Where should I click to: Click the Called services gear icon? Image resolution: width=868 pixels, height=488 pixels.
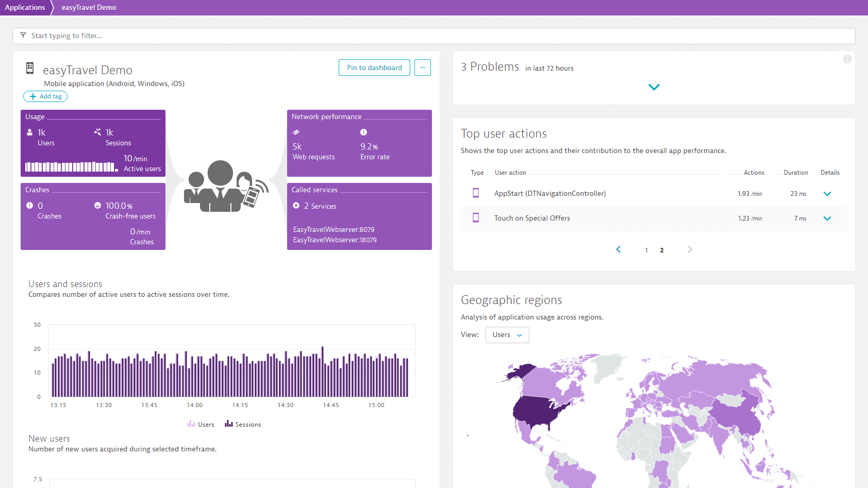click(296, 206)
